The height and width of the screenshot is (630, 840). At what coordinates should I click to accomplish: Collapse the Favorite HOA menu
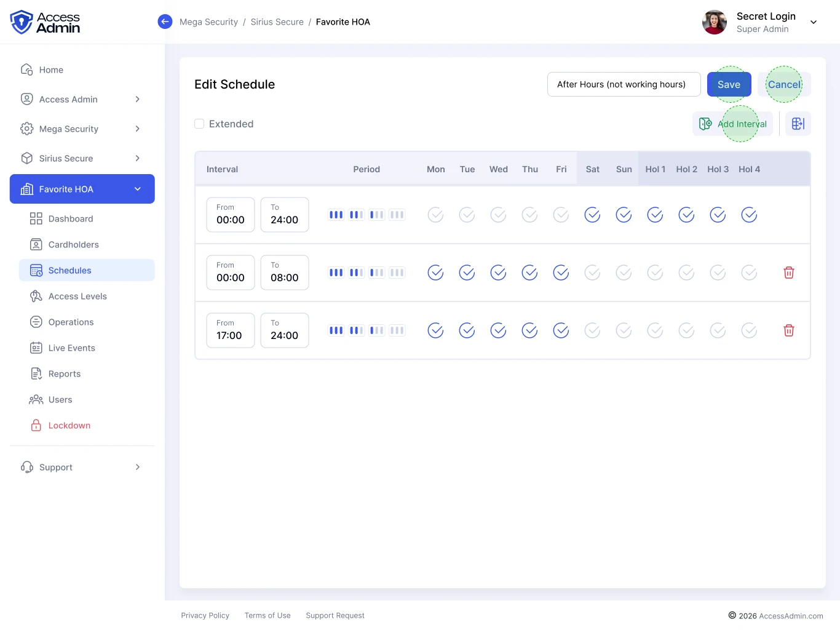(x=82, y=189)
